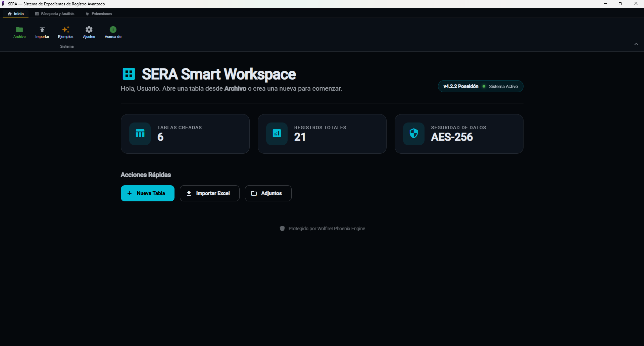Collapse the ribbon with the chevron

636,44
